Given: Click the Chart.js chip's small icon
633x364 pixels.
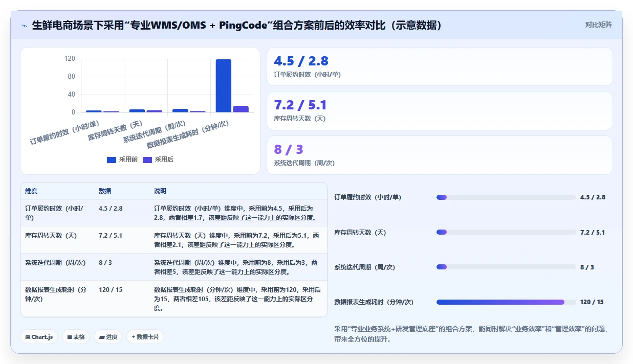Looking at the screenshot, I should (x=28, y=337).
